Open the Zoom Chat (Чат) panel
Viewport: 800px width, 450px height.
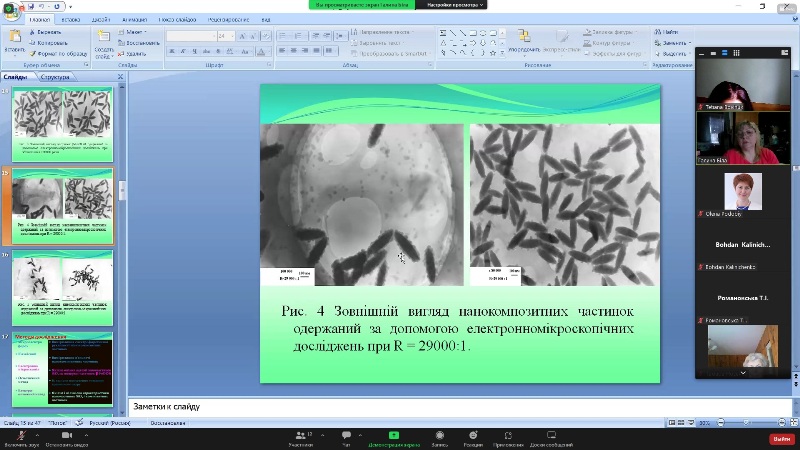tap(346, 437)
